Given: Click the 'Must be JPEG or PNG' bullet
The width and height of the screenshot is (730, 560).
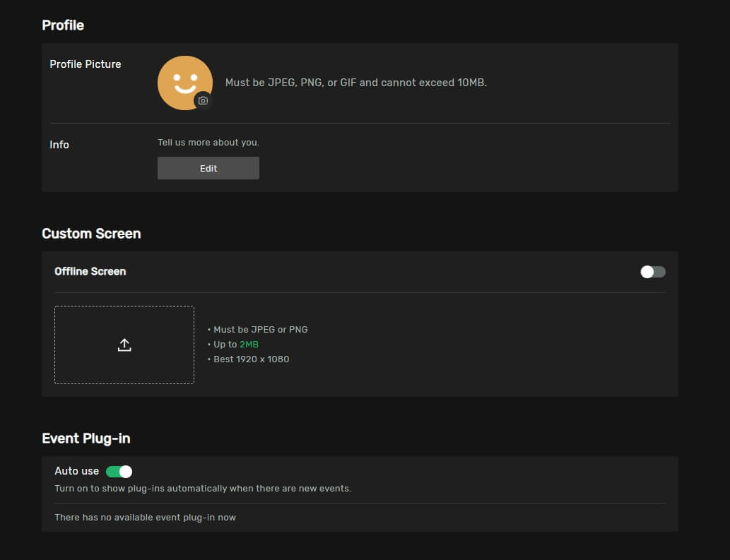Looking at the screenshot, I should click(x=259, y=330).
